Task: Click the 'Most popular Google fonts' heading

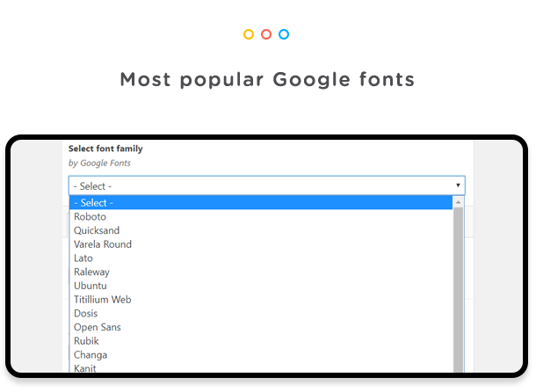Action: (267, 80)
